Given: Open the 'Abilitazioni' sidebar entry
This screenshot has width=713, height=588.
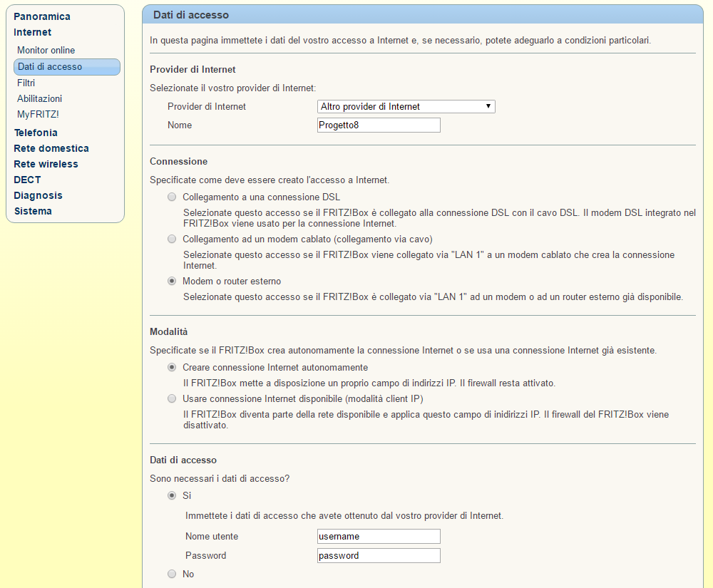Looking at the screenshot, I should (40, 99).
